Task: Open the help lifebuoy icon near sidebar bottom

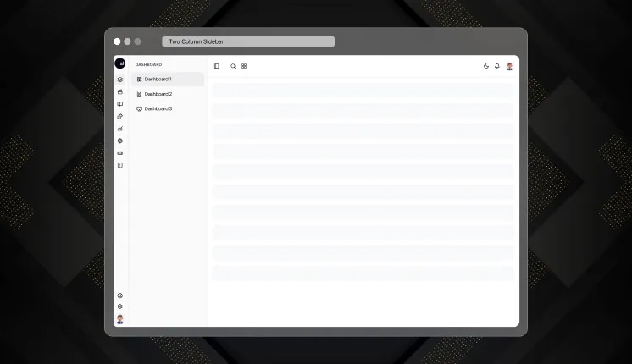Action: 120,295
